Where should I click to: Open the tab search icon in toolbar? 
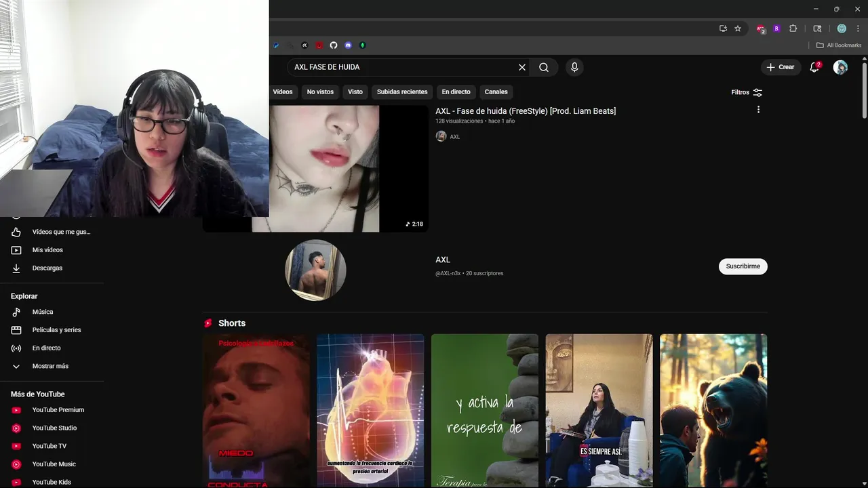click(817, 28)
